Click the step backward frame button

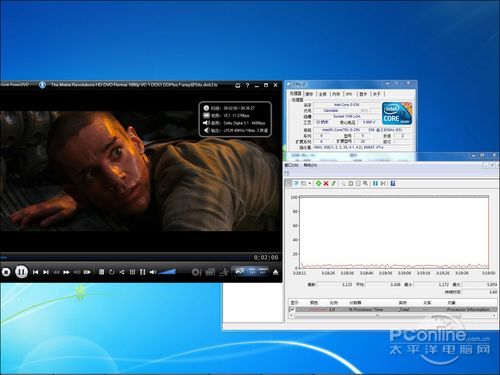tap(77, 272)
